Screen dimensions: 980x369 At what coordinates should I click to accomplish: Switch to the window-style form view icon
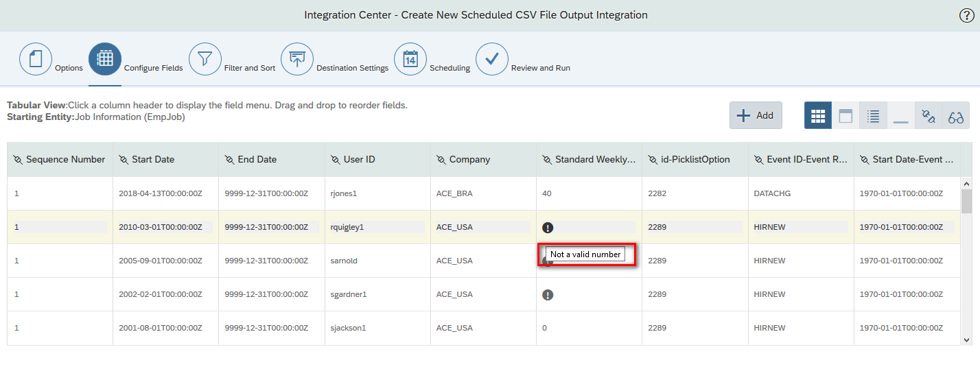click(x=845, y=116)
